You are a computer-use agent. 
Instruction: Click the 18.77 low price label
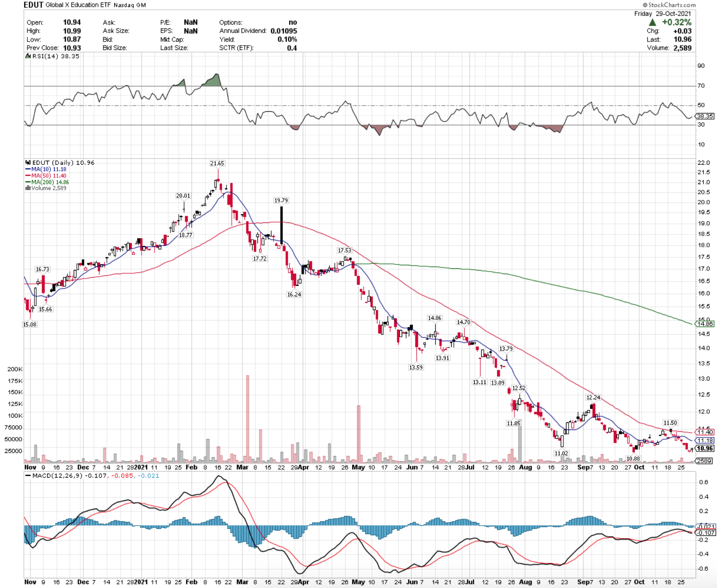(x=185, y=235)
